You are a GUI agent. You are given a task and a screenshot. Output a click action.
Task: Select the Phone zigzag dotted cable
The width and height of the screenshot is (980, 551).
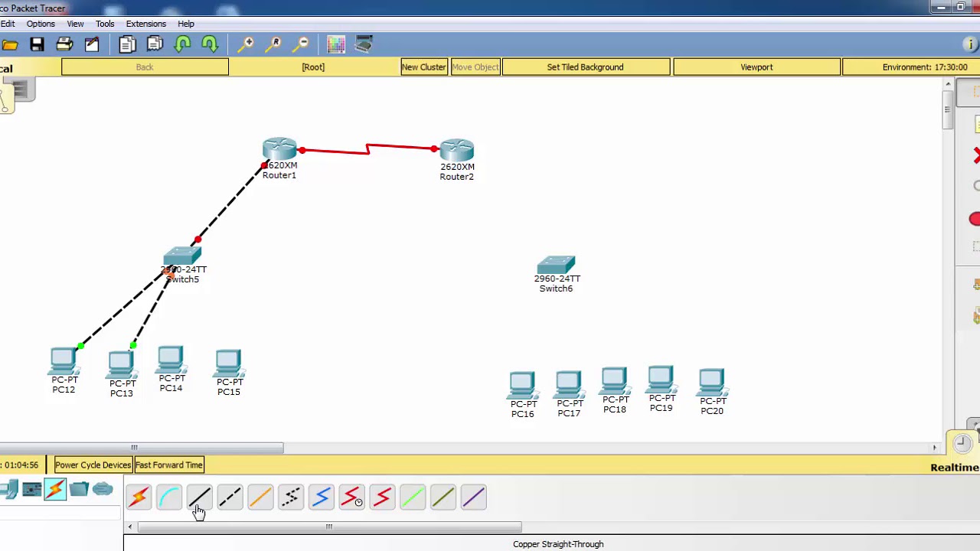coord(291,498)
